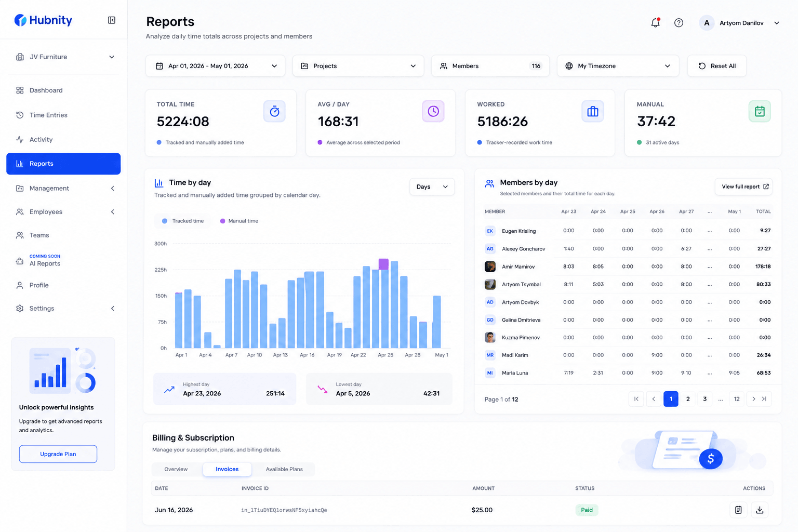Toggle Tracked time legend series
The height and width of the screenshot is (532, 798).
point(183,221)
